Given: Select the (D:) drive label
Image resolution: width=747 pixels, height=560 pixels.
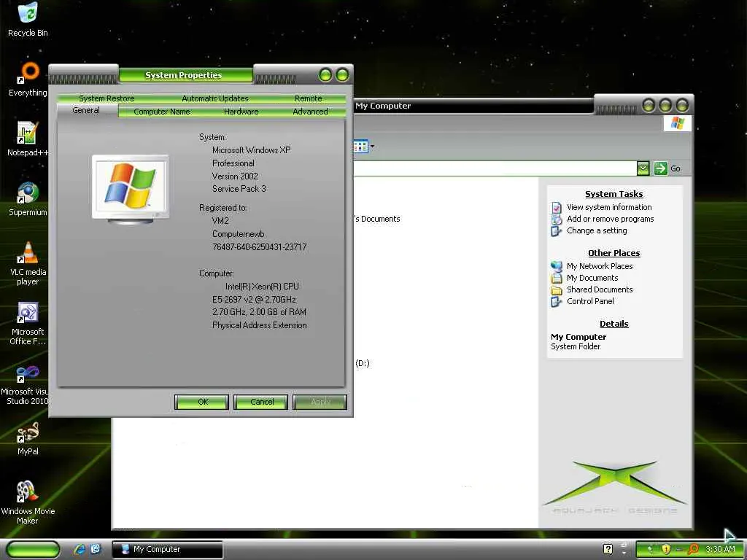Looking at the screenshot, I should 363,363.
